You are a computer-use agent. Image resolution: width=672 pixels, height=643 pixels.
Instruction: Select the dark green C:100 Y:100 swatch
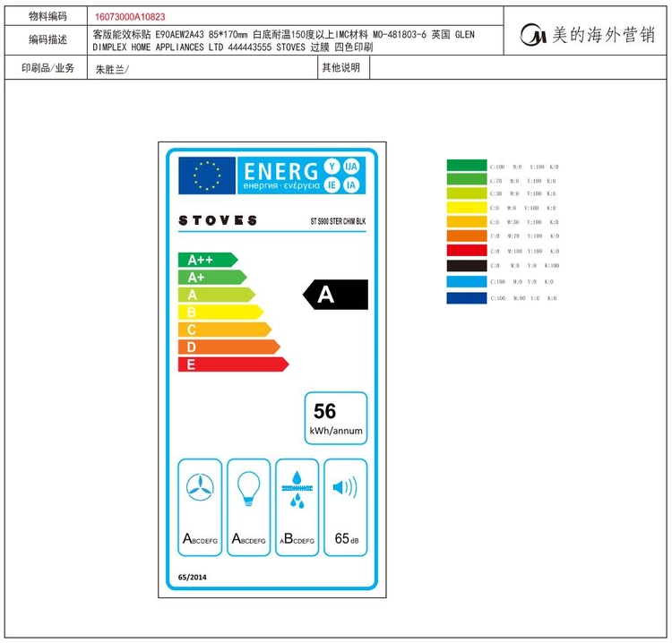click(467, 166)
